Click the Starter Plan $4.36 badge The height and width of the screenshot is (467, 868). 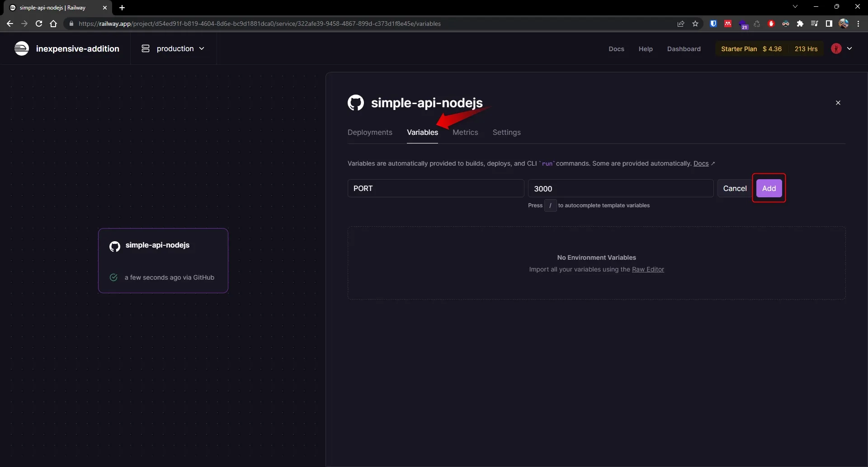pos(751,49)
